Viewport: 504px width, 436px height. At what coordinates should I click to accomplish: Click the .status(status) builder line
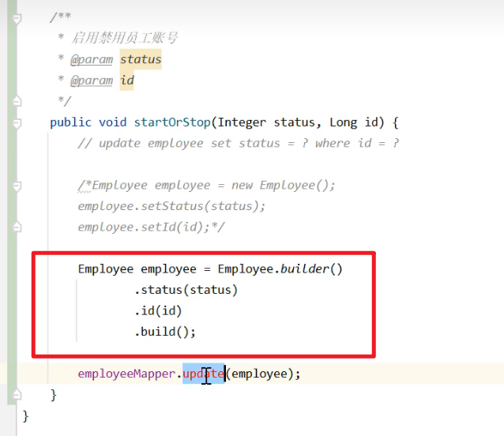186,290
